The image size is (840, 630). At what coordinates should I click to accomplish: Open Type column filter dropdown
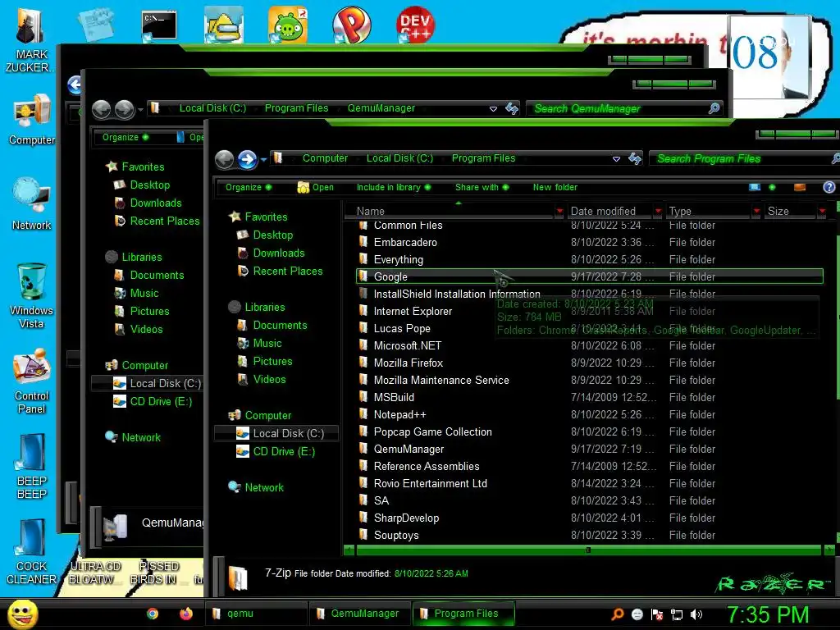coord(756,211)
